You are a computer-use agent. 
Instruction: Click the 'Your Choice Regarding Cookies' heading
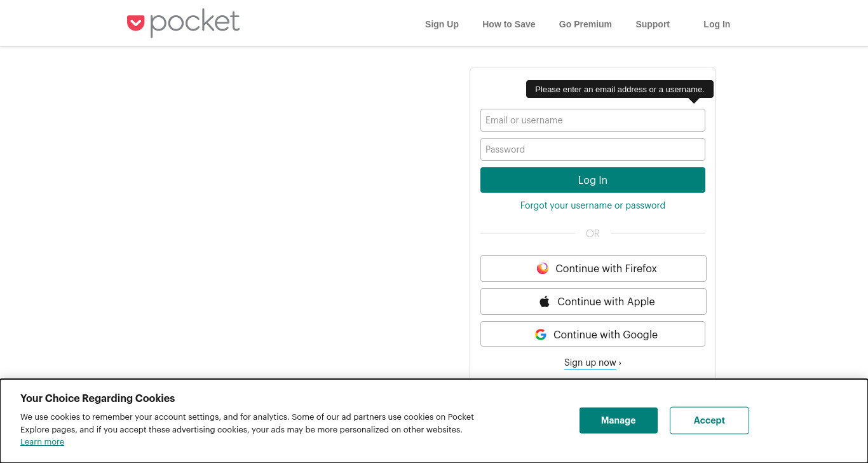click(97, 398)
